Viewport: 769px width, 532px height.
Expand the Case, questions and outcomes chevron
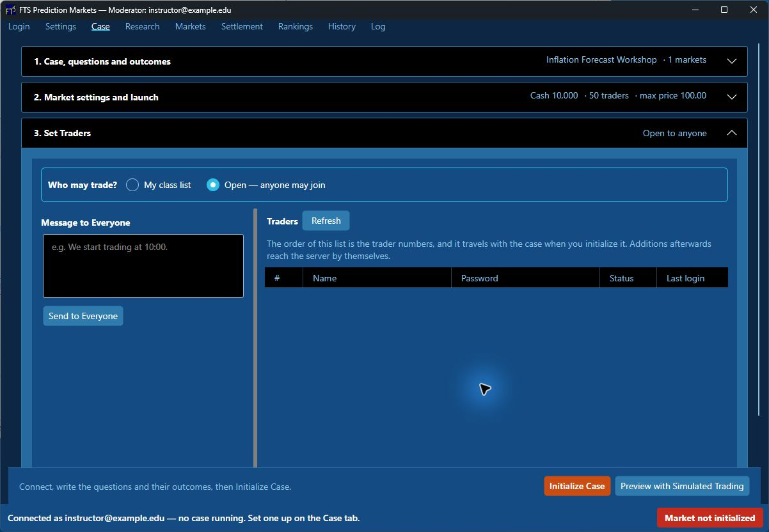click(732, 61)
